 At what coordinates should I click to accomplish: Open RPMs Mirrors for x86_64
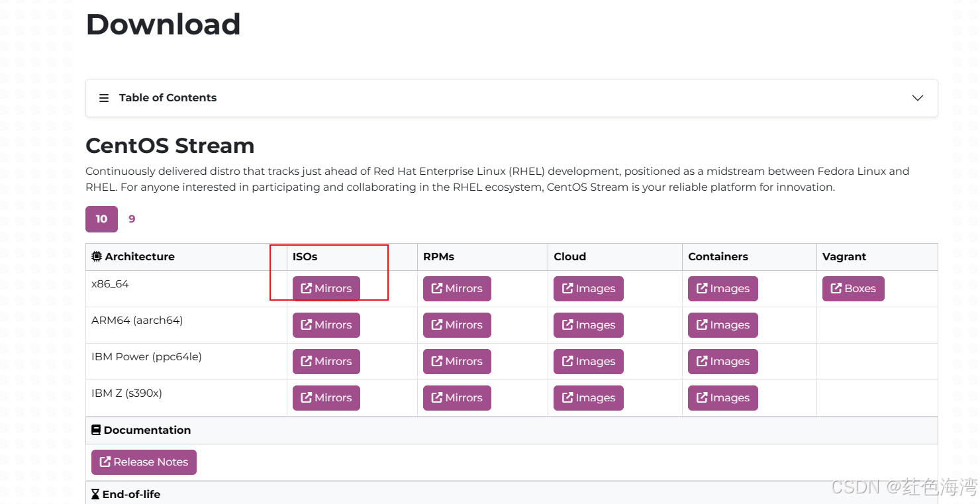[457, 289]
